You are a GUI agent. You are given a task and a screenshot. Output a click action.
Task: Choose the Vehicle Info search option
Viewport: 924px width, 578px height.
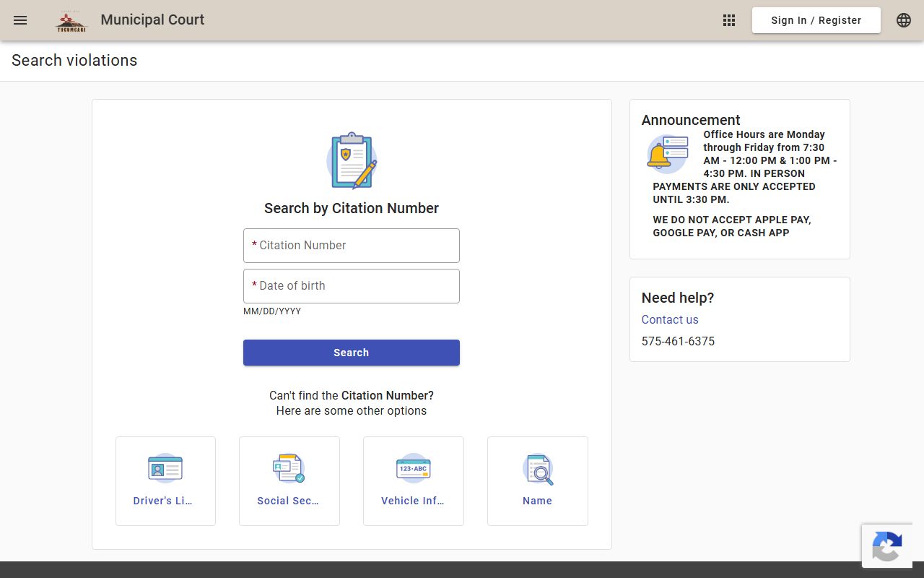point(414,481)
